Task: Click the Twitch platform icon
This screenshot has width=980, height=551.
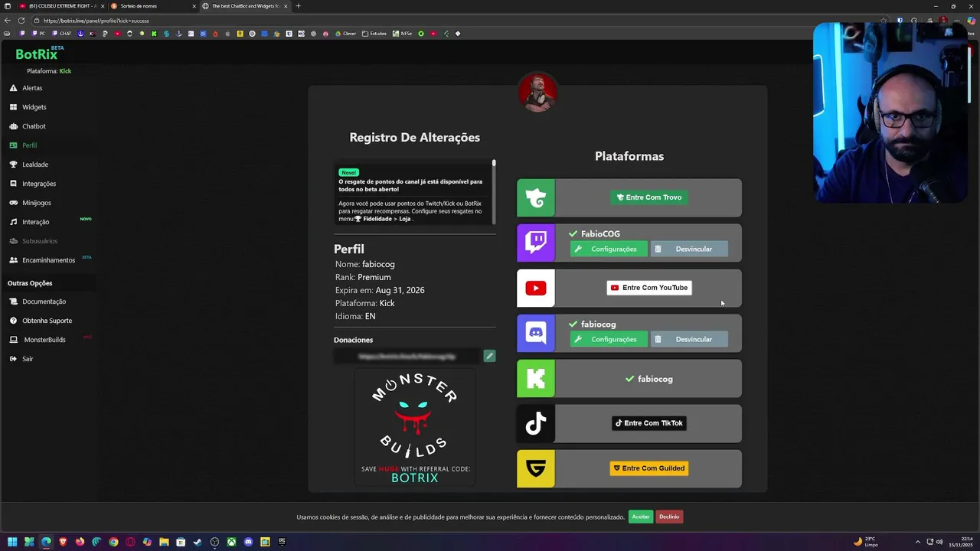Action: pos(536,243)
